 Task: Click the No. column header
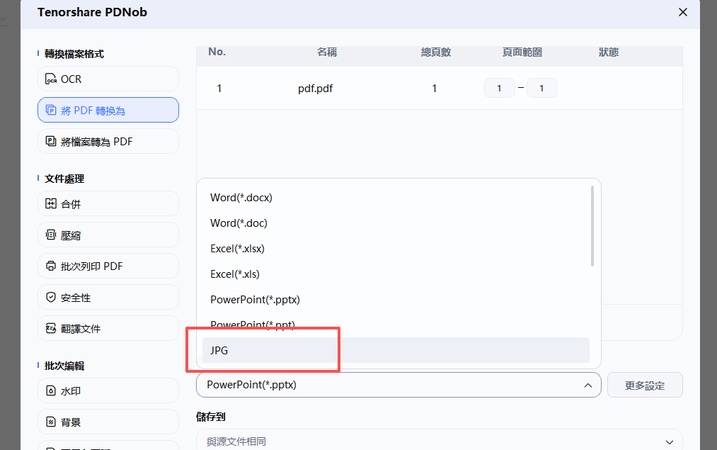pyautogui.click(x=217, y=52)
